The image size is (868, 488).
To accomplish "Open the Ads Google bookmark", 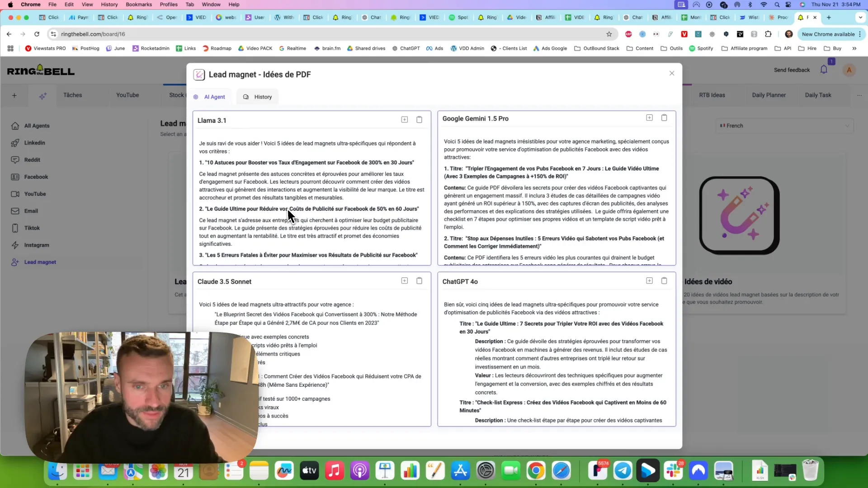I will tap(550, 48).
